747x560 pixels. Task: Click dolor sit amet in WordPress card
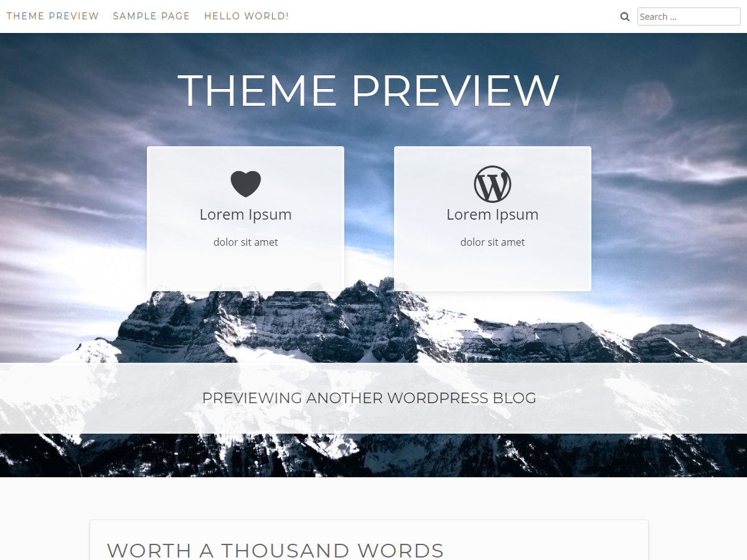(x=492, y=242)
